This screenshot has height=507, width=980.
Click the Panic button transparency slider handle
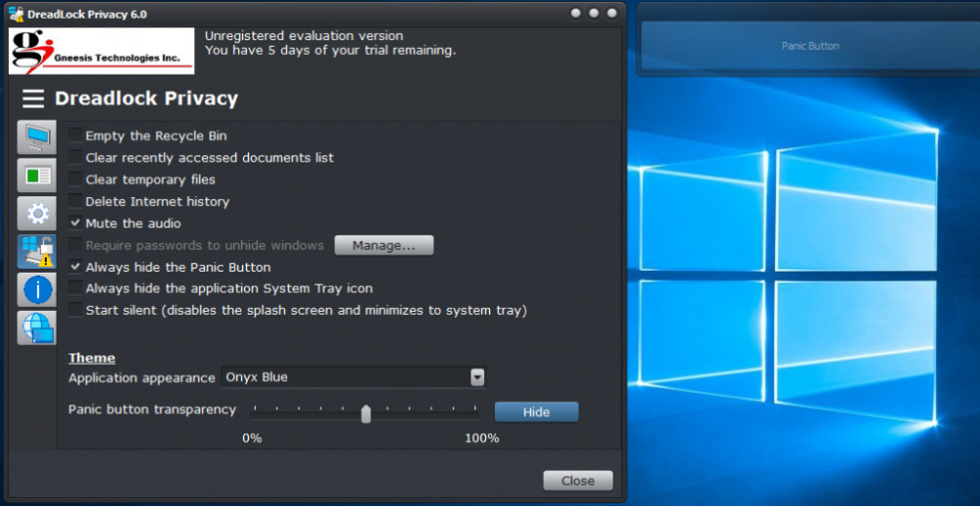pyautogui.click(x=367, y=413)
